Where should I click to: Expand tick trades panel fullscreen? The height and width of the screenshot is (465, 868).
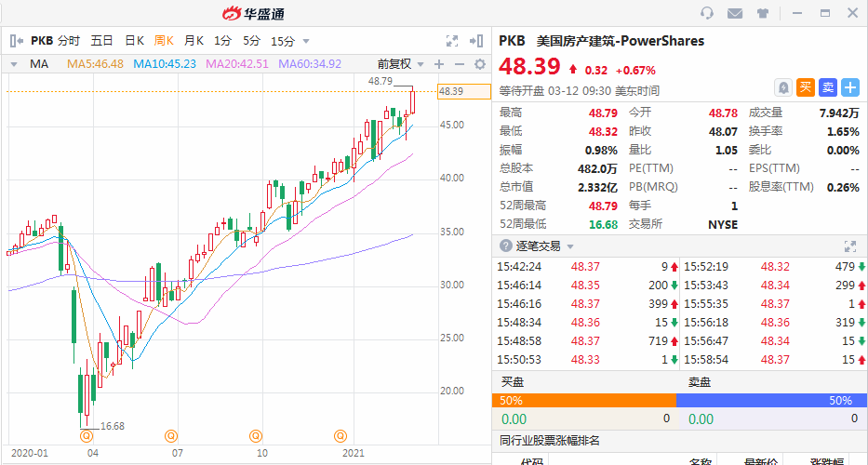849,246
